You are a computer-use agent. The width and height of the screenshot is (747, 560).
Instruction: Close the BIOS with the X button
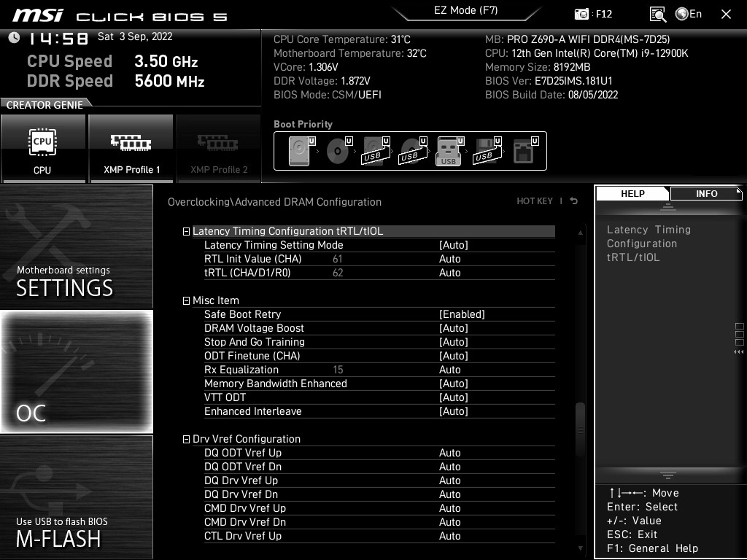click(726, 15)
